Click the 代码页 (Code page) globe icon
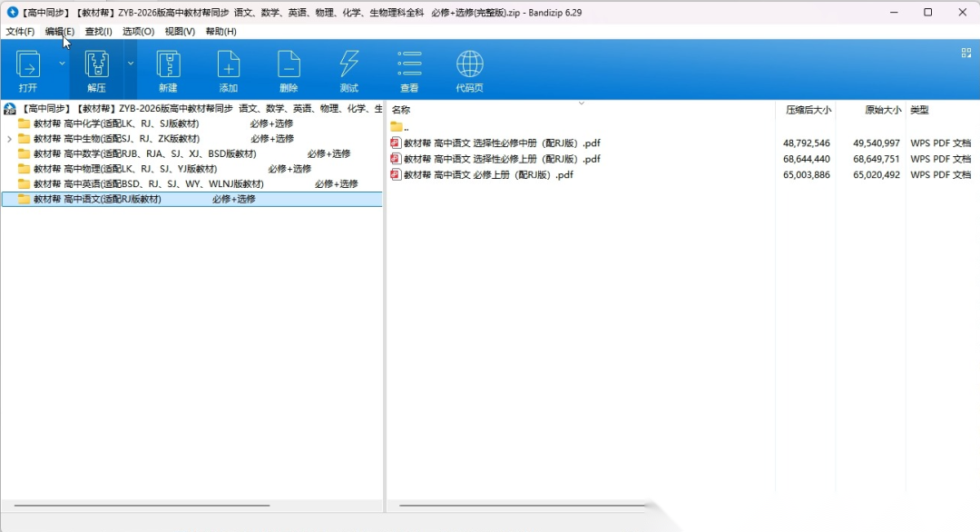 (469, 65)
